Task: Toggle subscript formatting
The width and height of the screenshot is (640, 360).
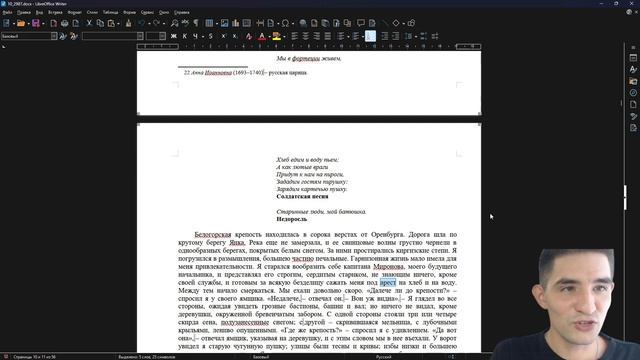Action: (235, 36)
